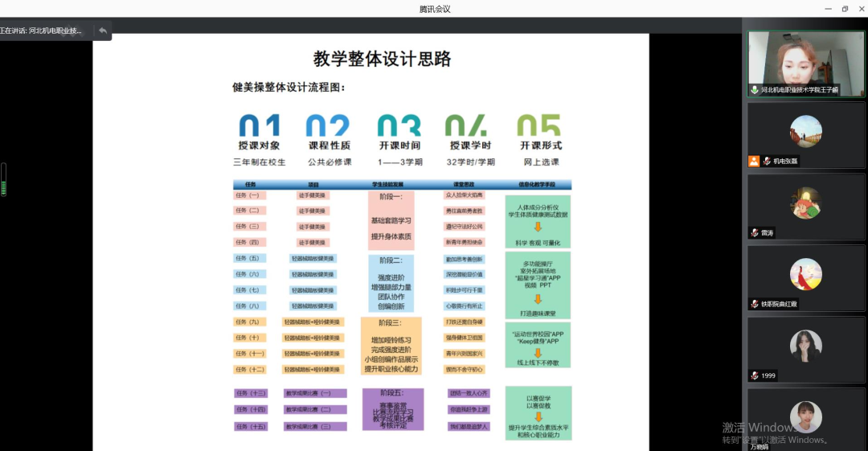Click the text 公共必修课

(330, 162)
